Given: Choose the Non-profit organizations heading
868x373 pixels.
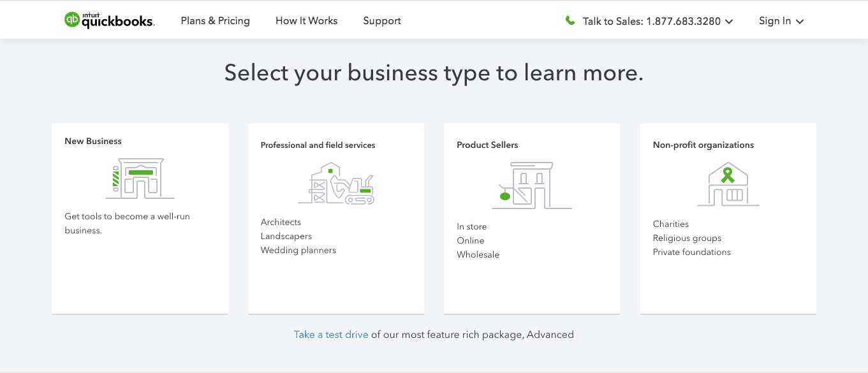Looking at the screenshot, I should pos(703,145).
